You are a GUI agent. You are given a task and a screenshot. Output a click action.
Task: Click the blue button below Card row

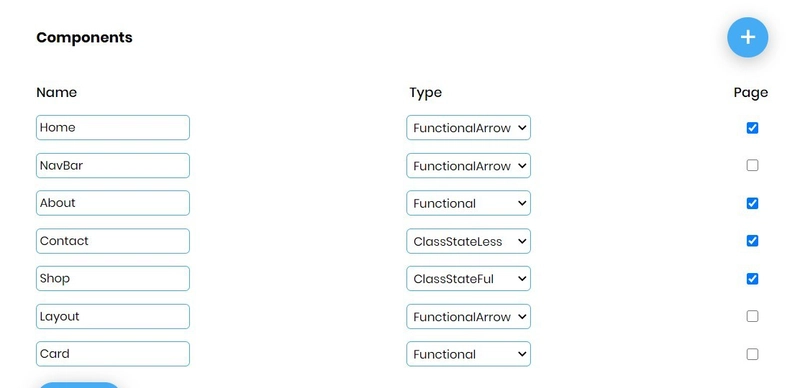pyautogui.click(x=78, y=385)
